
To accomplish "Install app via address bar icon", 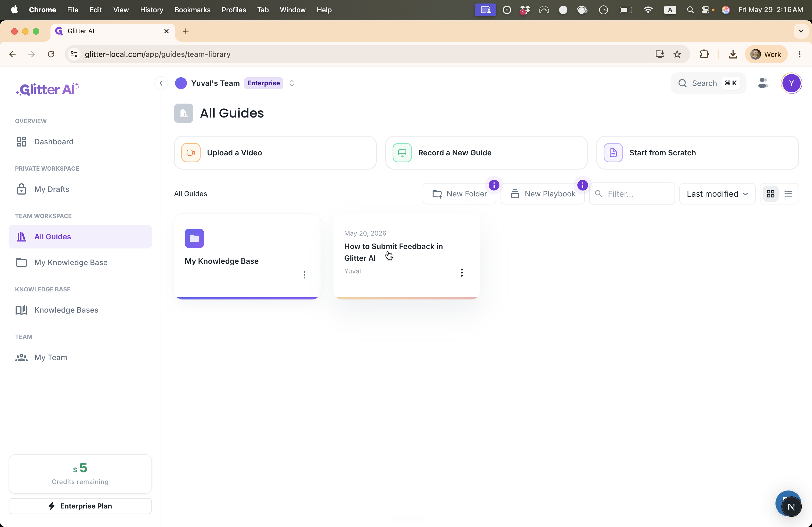I will pyautogui.click(x=660, y=54).
